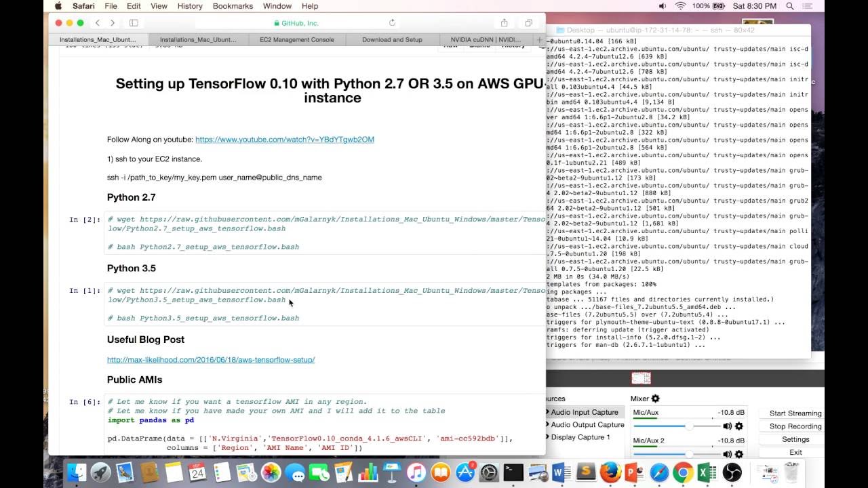Open the Wi-Fi menu bar icon
Image resolution: width=868 pixels, height=488 pixels.
(x=681, y=6)
